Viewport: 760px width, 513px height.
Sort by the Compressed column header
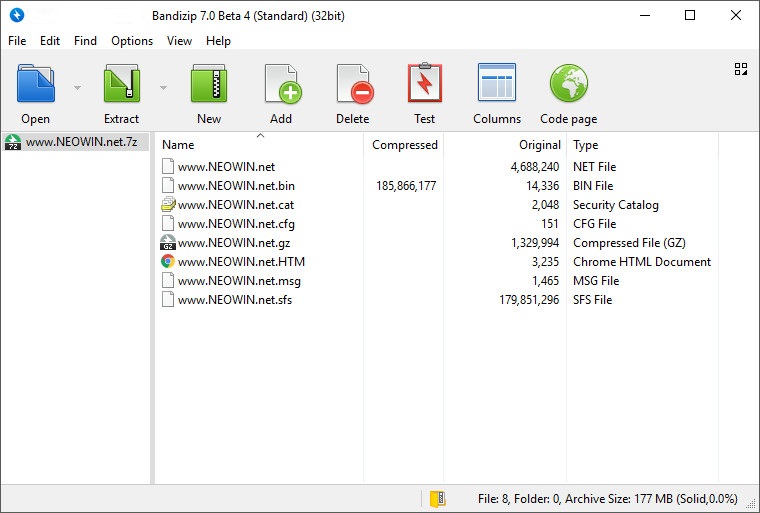(403, 144)
